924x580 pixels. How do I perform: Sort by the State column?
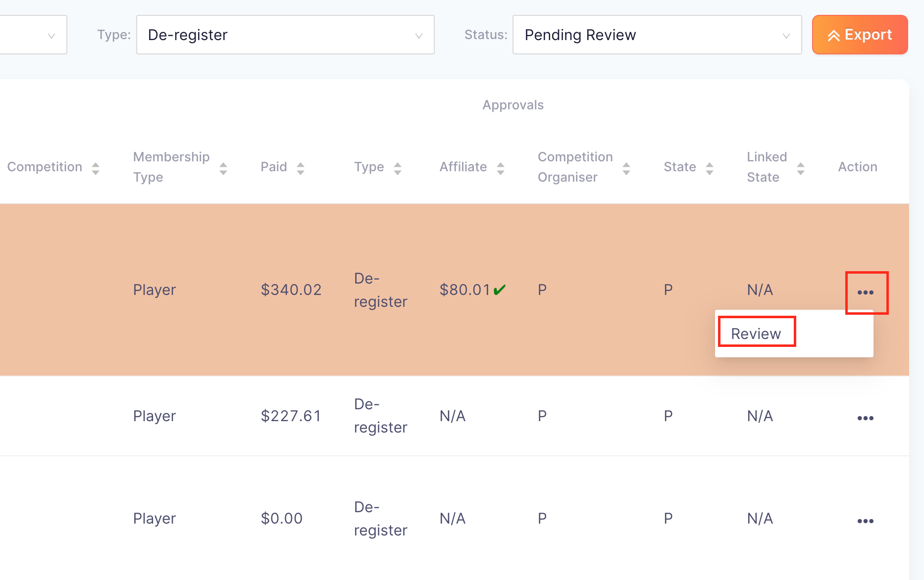(x=710, y=168)
